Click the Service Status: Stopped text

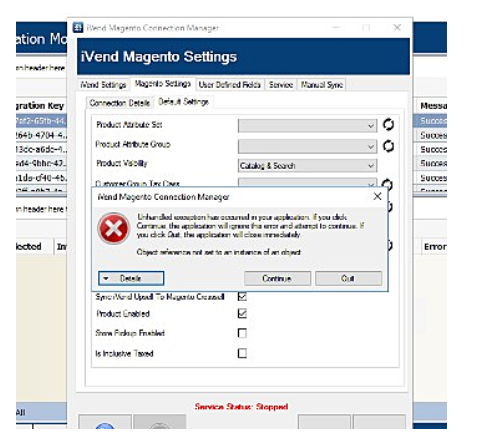241,406
